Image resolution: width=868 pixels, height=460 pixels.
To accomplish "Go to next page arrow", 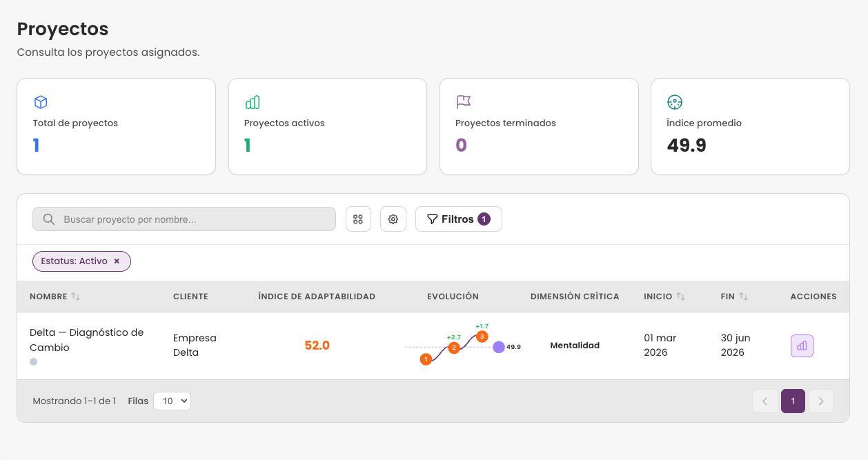I will [x=821, y=401].
